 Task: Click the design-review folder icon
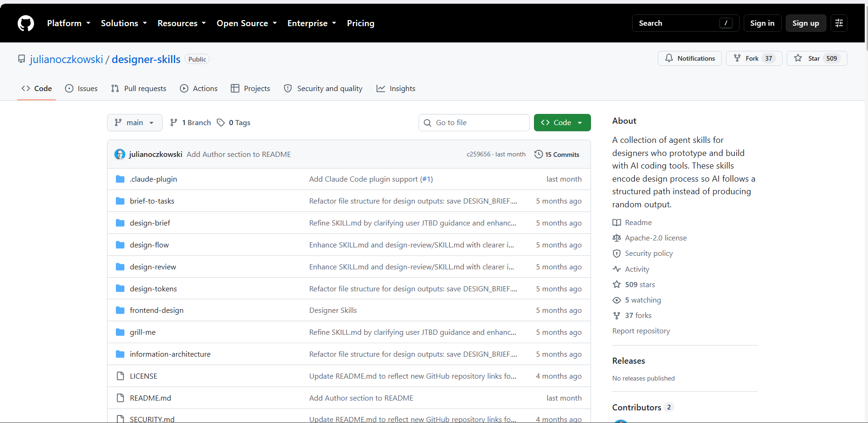120,267
